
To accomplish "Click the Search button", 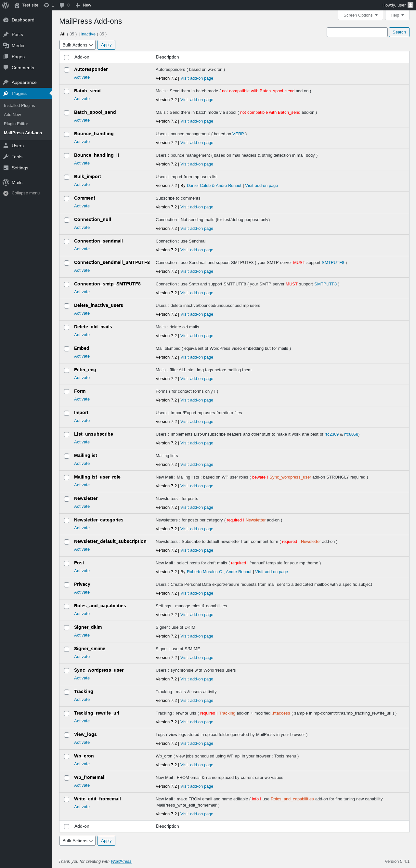I will (399, 32).
